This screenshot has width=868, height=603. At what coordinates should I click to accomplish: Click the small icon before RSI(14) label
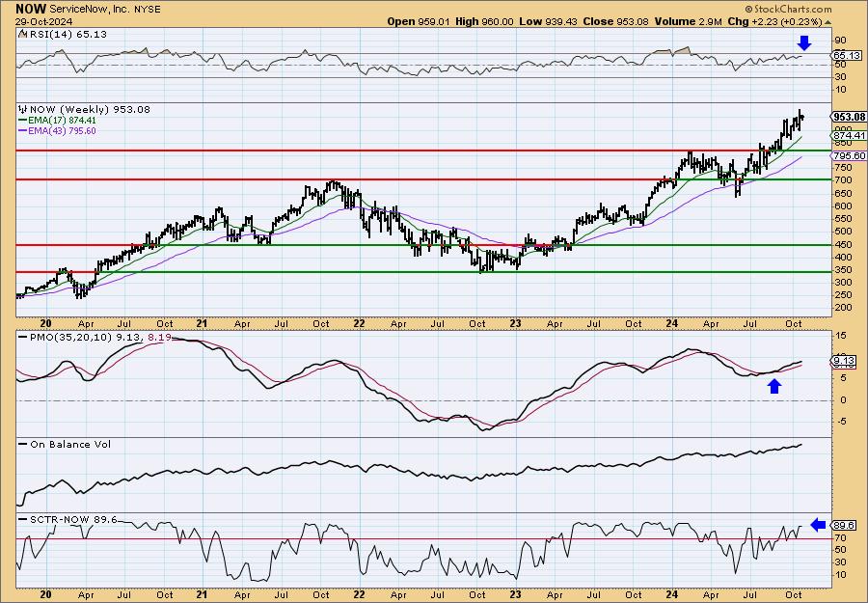[21, 34]
